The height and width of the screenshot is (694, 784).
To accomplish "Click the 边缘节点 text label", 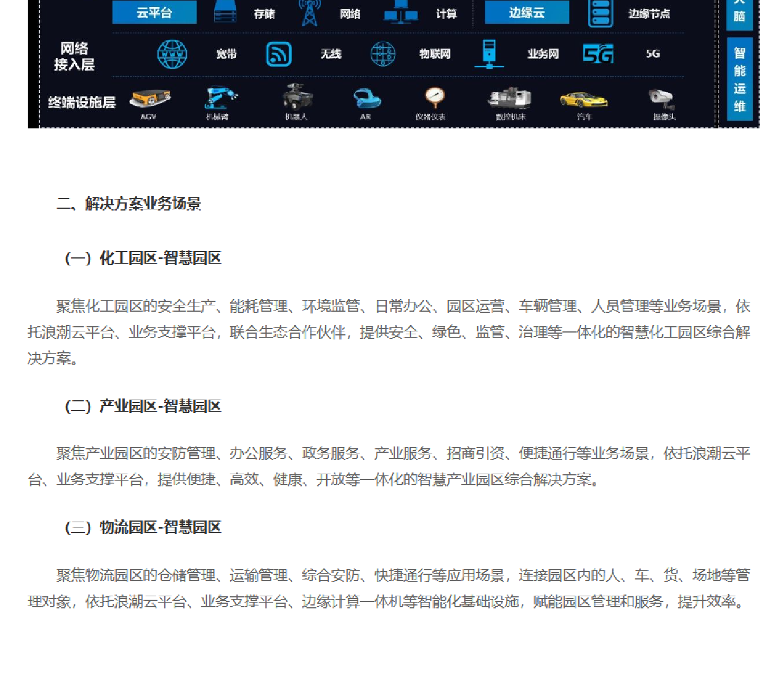I will [x=649, y=14].
